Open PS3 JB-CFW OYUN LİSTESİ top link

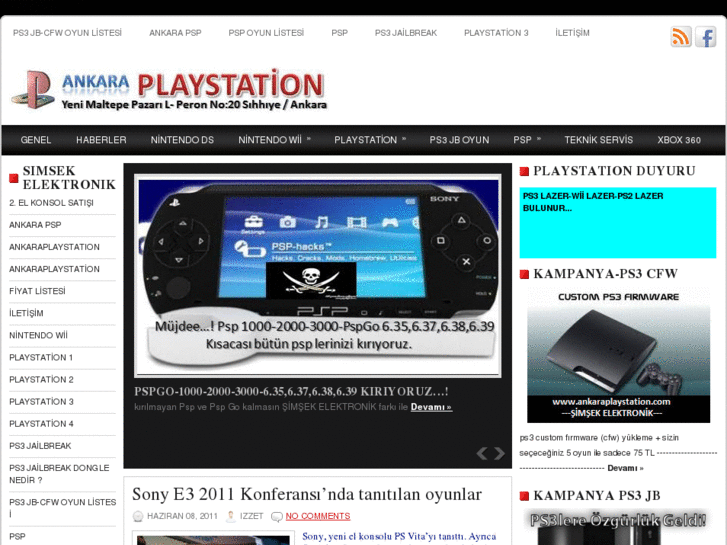click(67, 33)
